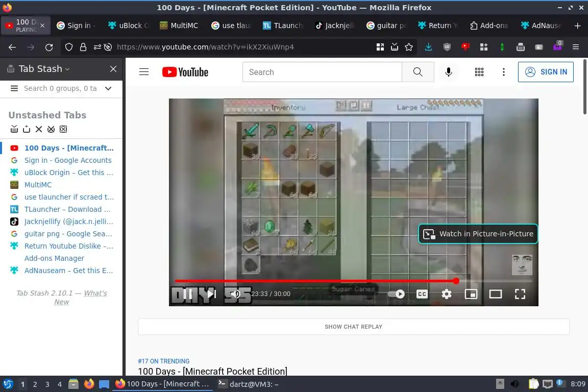Click the tracking protection shield in address bar
Screen dimensions: 588x392
(68, 47)
